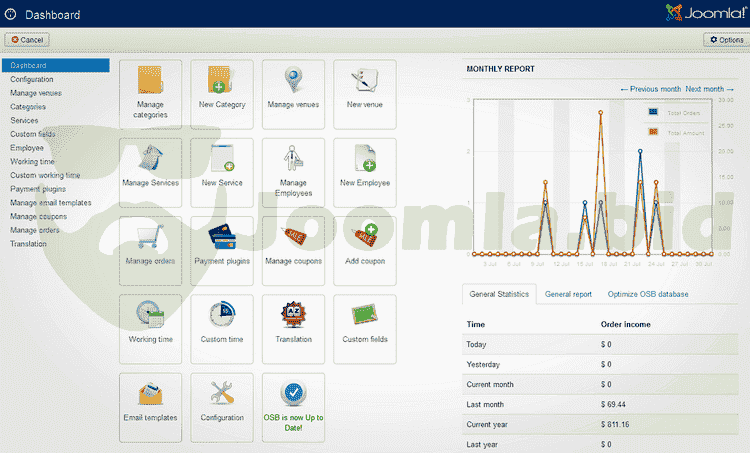
Task: Select Employee in the sidebar menu
Action: pos(27,148)
